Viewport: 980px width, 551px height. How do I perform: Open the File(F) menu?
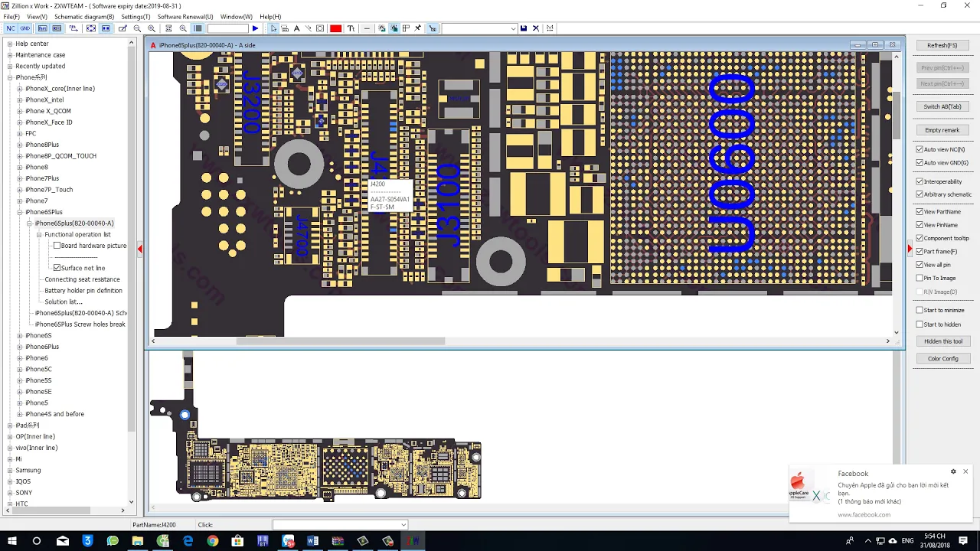pyautogui.click(x=11, y=16)
